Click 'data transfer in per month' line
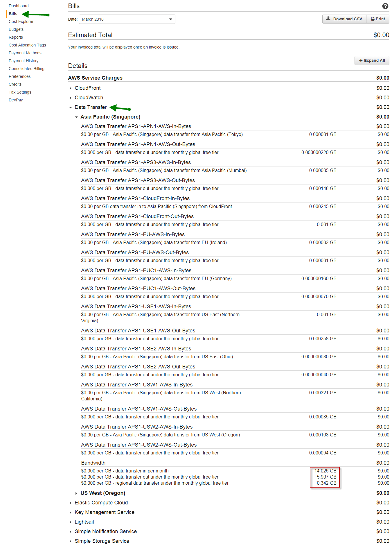The image size is (392, 548). [125, 471]
